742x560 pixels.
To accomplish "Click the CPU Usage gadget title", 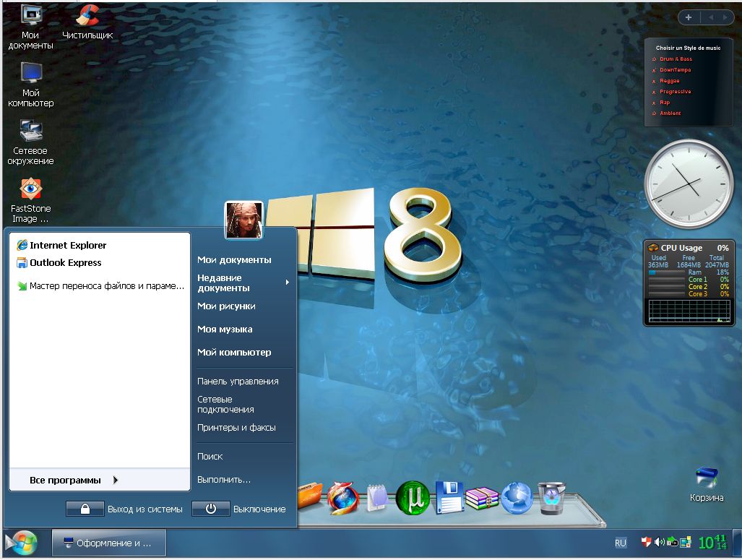I will [x=681, y=248].
